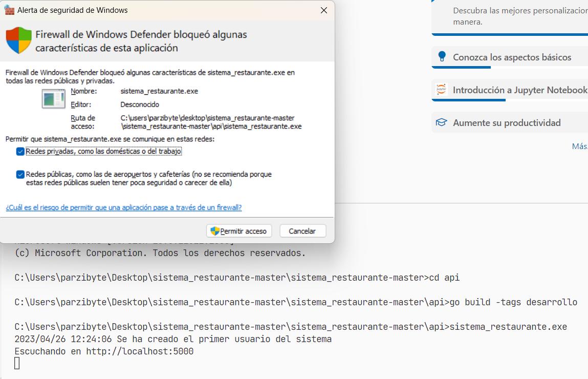The height and width of the screenshot is (379, 588).
Task: Focus the terminal at the blinking cursor
Action: pyautogui.click(x=17, y=363)
